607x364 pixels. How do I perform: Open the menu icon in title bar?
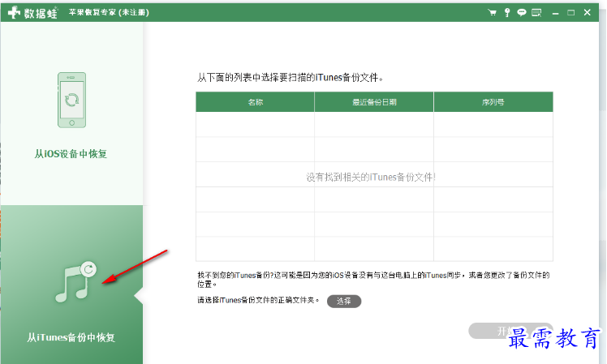click(536, 13)
